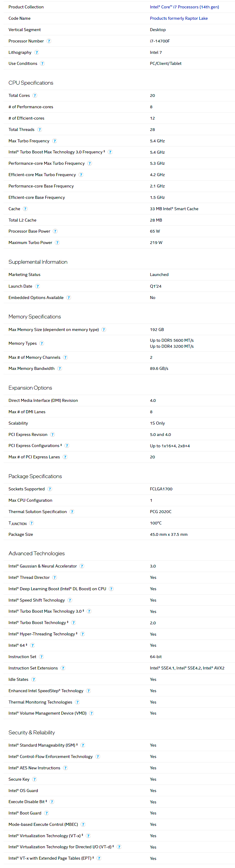Click the Lithography help question mark icon
Viewport: 235px width, 868px height.
click(37, 53)
